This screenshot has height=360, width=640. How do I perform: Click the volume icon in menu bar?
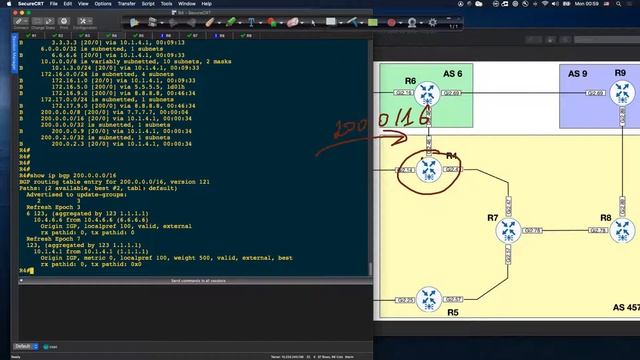(x=555, y=4)
